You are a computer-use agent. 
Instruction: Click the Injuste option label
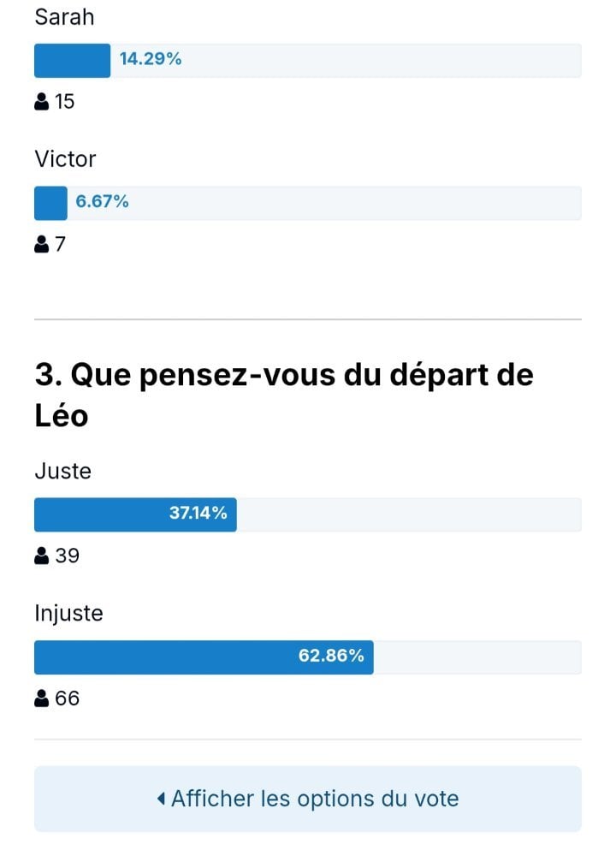(x=68, y=614)
